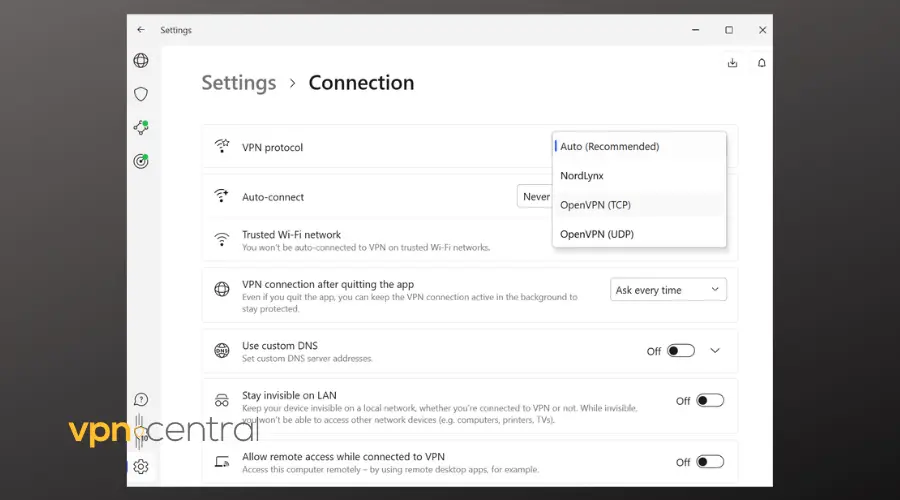Open the shield Threat Protection sidebar icon
Screen dimensions: 900x500
click(141, 94)
